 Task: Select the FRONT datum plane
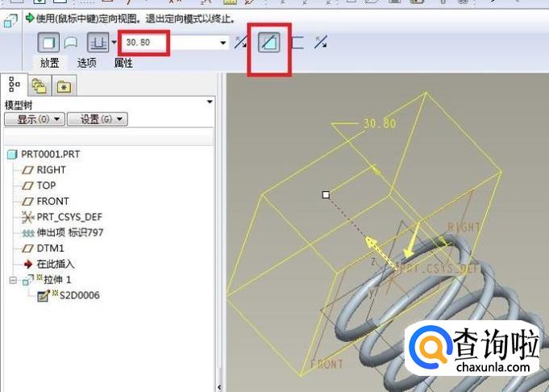(53, 201)
